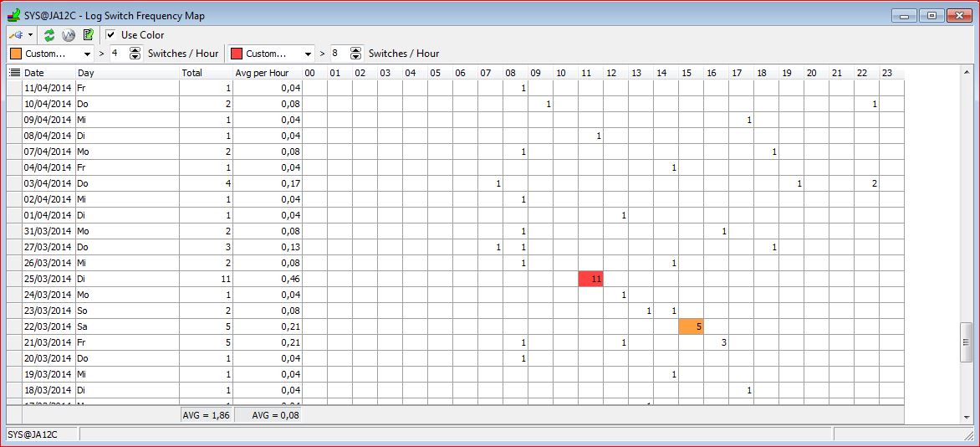Image resolution: width=980 pixels, height=447 pixels.
Task: Sort by the Day column header
Action: point(127,73)
